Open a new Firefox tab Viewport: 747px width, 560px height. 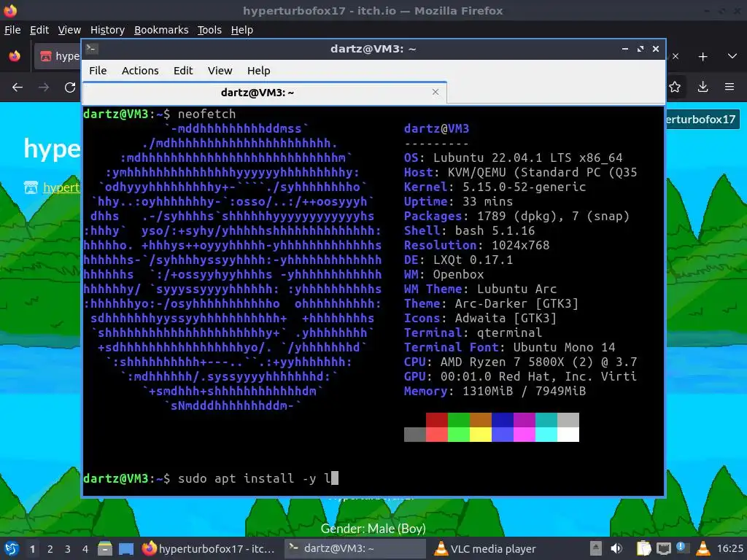pos(703,57)
